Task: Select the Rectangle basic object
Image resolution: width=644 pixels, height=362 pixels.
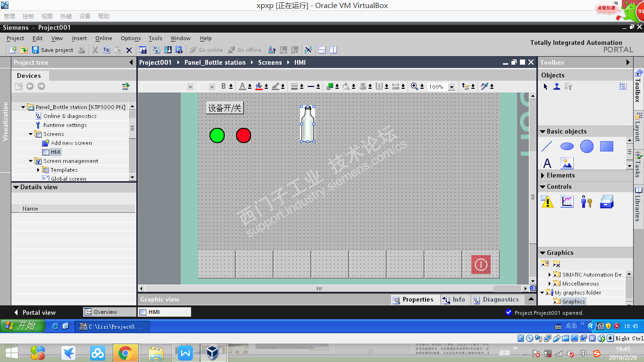Action: pyautogui.click(x=607, y=146)
